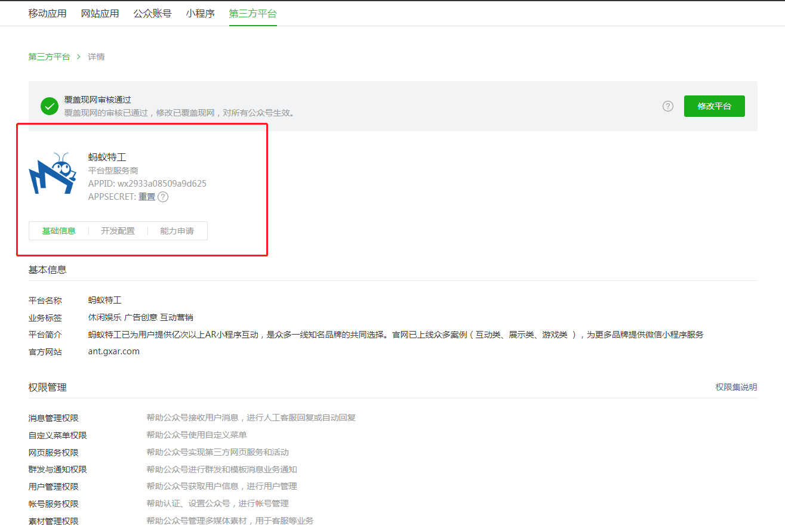The width and height of the screenshot is (785, 532).
Task: Click the 消息管理权限 row label
Action: tap(53, 418)
